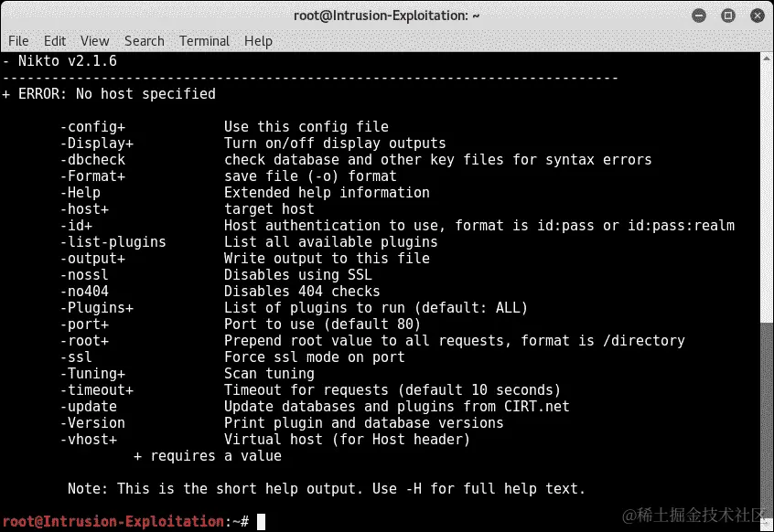Open the Help menu

258,41
